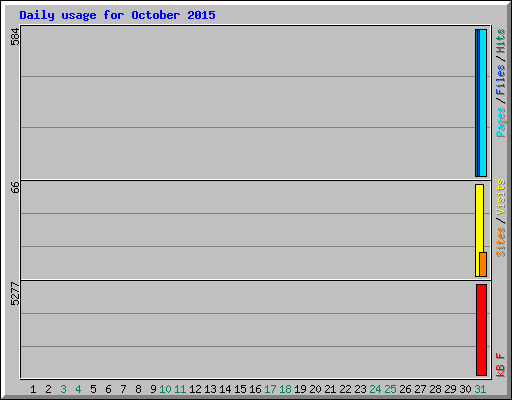Click day '14' on the x-axis
512x400 pixels.
[225, 389]
